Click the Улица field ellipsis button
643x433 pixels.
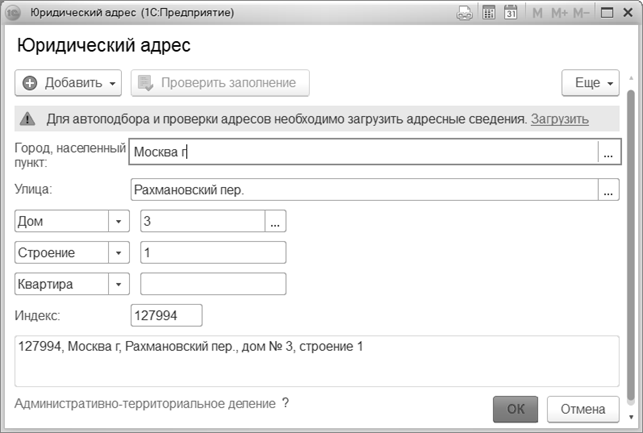tap(607, 189)
